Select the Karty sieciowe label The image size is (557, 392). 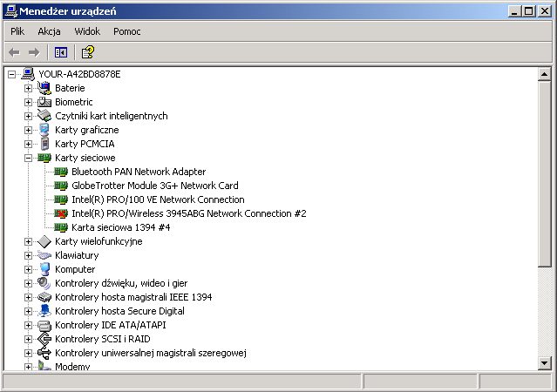(85, 158)
